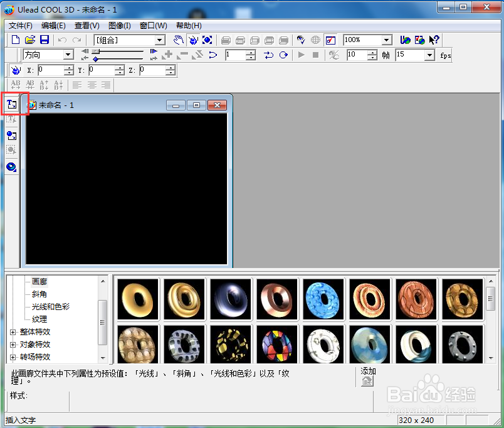This screenshot has height=428, width=504.
Task: Click the context help arrow icon
Action: point(434,40)
